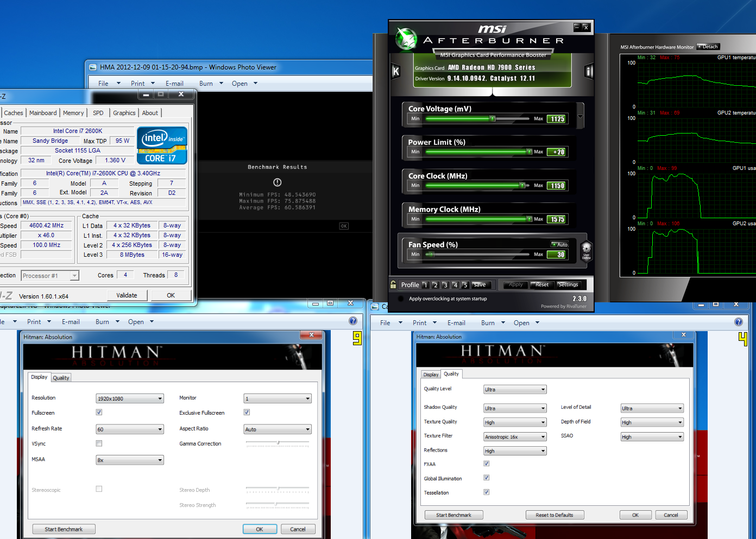Open the Texture Filter dropdown

click(x=515, y=436)
